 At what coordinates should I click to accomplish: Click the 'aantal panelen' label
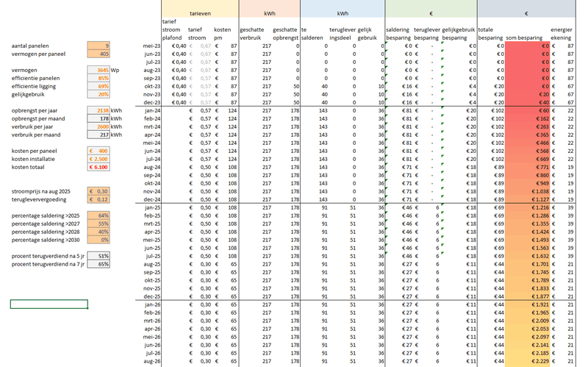coord(30,46)
